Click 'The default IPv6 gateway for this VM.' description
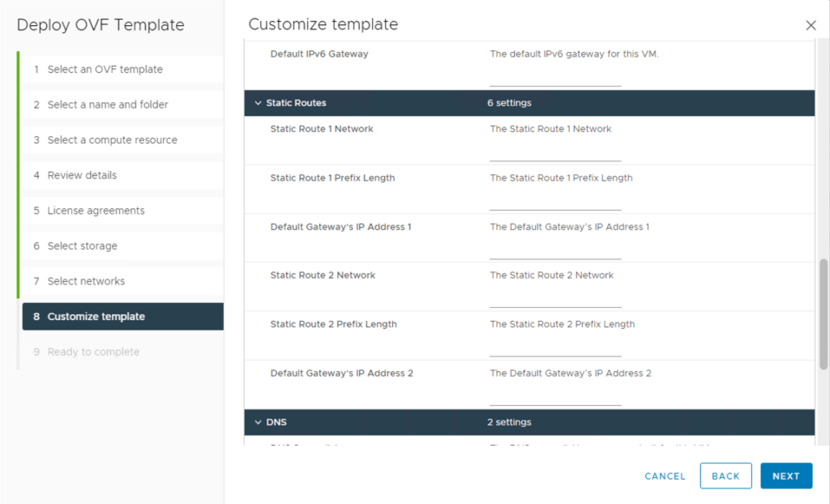This screenshot has width=830, height=504. point(575,54)
